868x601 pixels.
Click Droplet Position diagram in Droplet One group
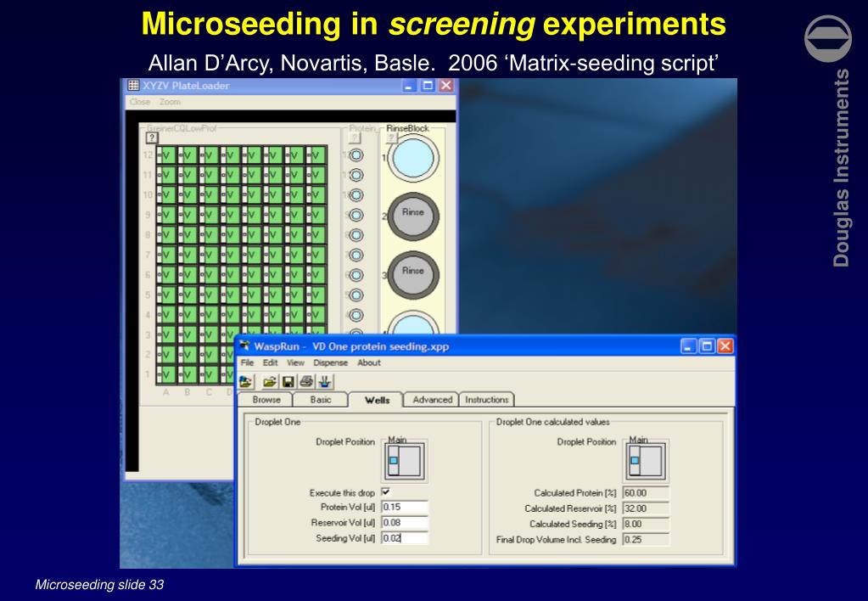(406, 461)
